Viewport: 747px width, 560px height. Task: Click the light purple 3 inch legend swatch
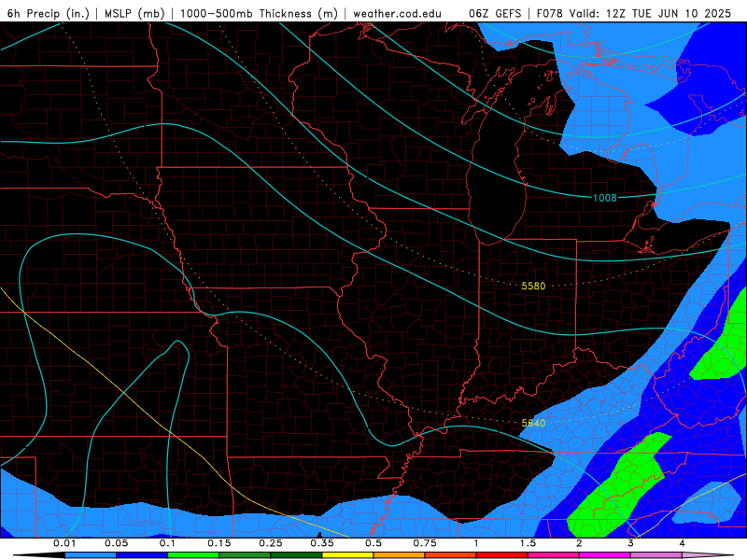pos(656,555)
